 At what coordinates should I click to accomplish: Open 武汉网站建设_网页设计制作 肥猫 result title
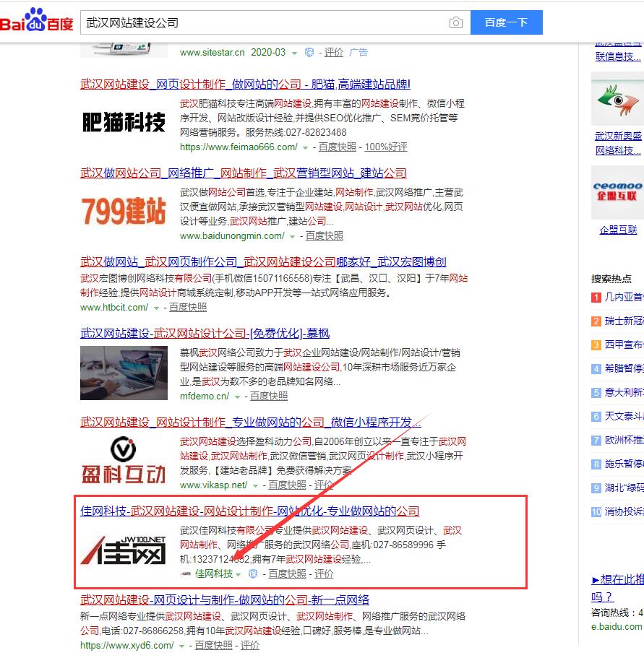[245, 85]
